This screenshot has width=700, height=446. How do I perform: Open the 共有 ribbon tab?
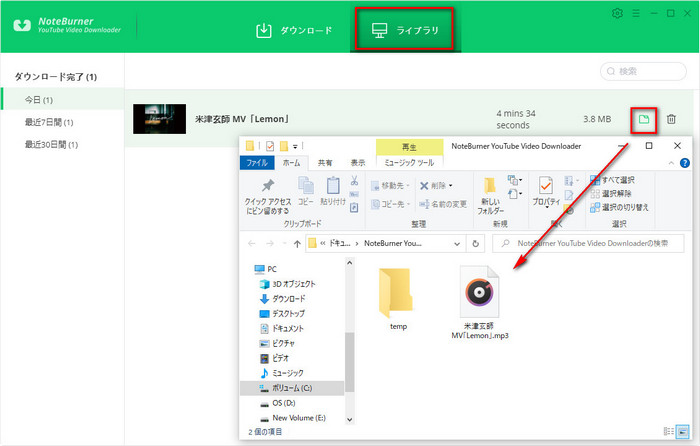325,163
